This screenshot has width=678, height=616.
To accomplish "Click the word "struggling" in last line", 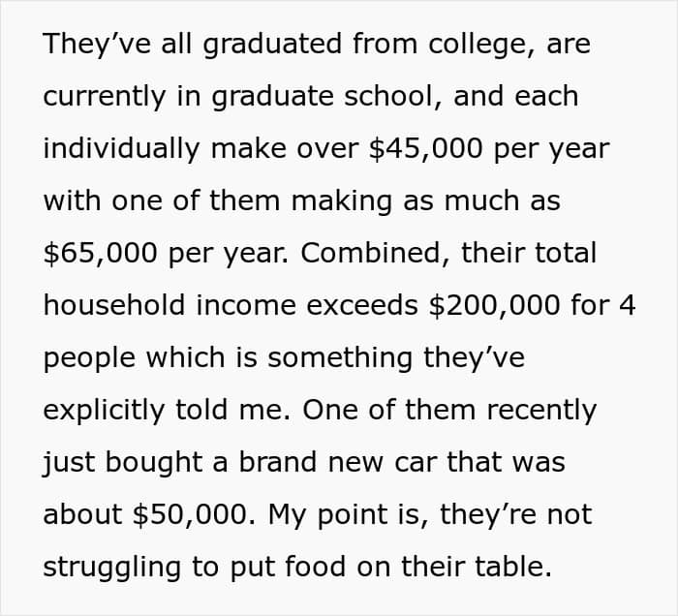I will click(x=112, y=568).
